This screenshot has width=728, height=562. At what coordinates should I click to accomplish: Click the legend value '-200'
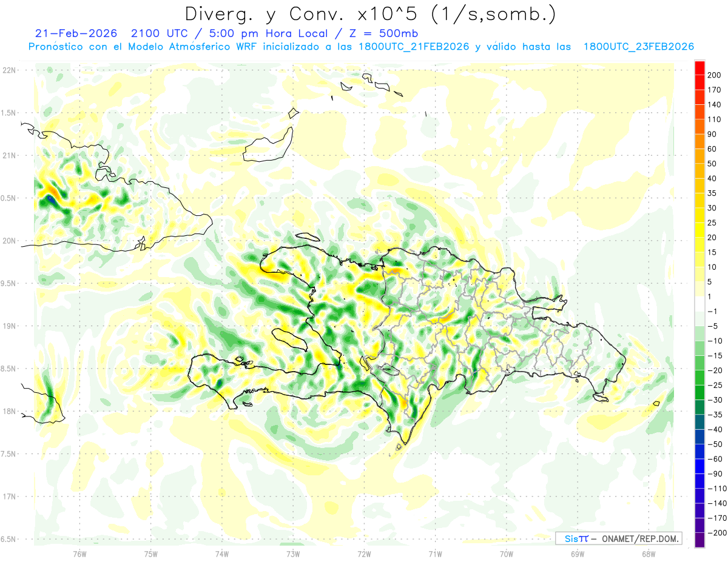click(x=718, y=533)
